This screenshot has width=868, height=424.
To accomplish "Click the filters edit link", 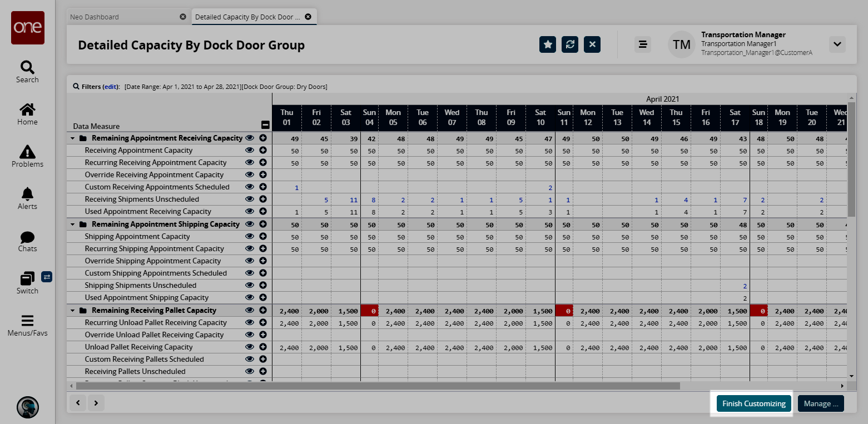I will tap(111, 87).
